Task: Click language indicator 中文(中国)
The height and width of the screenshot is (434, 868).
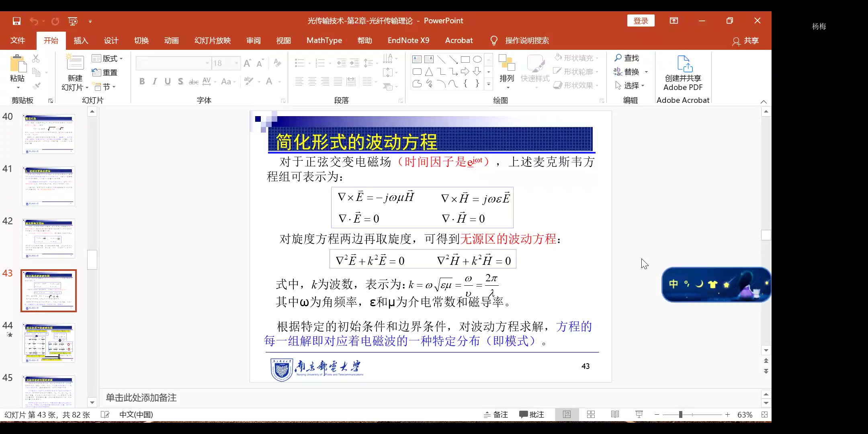Action: tap(136, 414)
